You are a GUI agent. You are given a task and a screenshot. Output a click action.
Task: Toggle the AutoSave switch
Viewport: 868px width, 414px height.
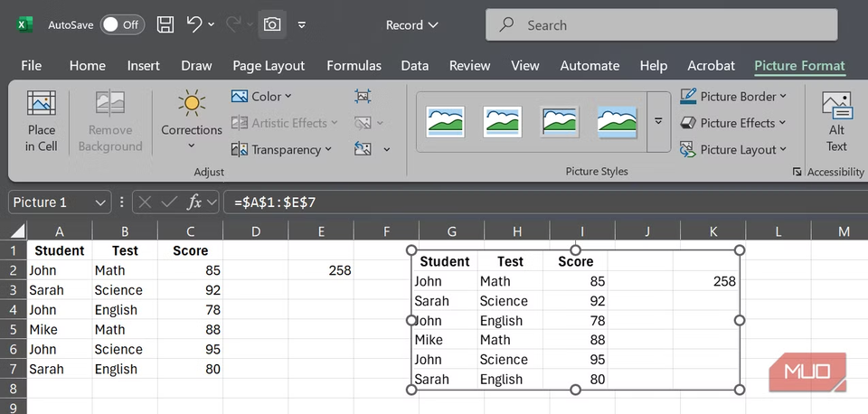(x=122, y=25)
